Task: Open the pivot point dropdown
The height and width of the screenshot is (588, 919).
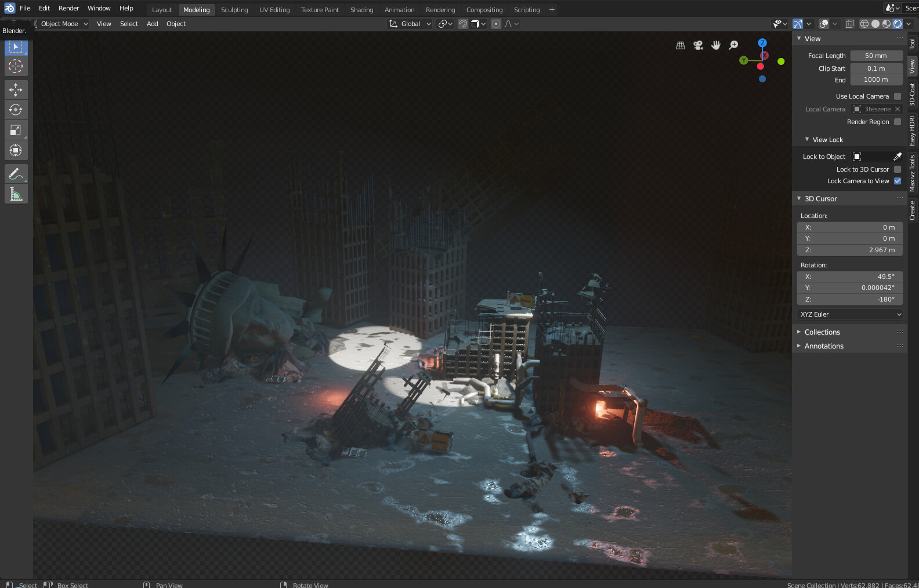Action: coord(445,24)
